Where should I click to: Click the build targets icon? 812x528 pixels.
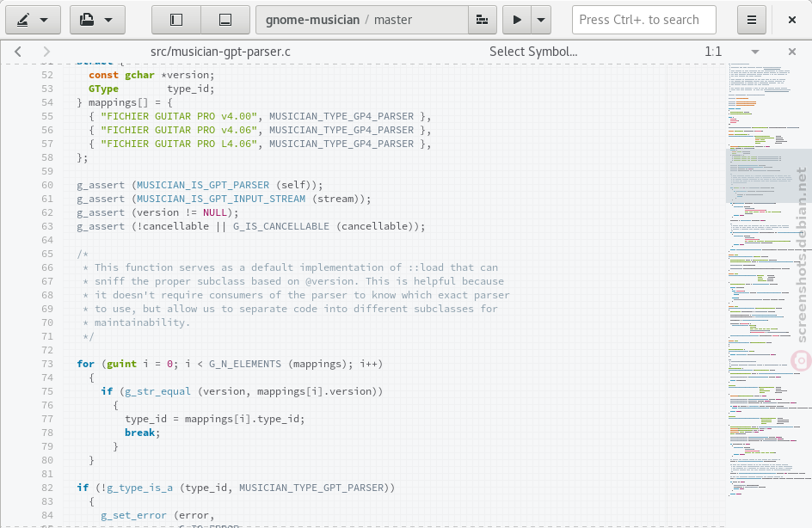[482, 20]
